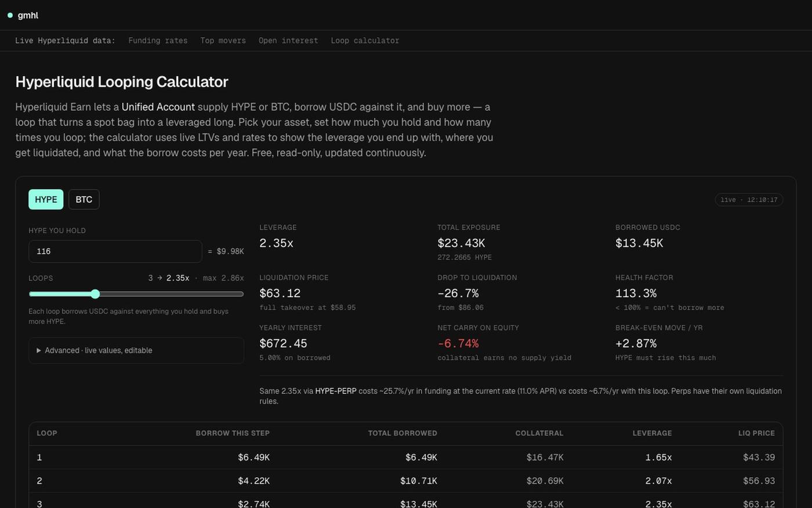Click the Leverage column header
The image size is (812, 508).
click(x=652, y=433)
